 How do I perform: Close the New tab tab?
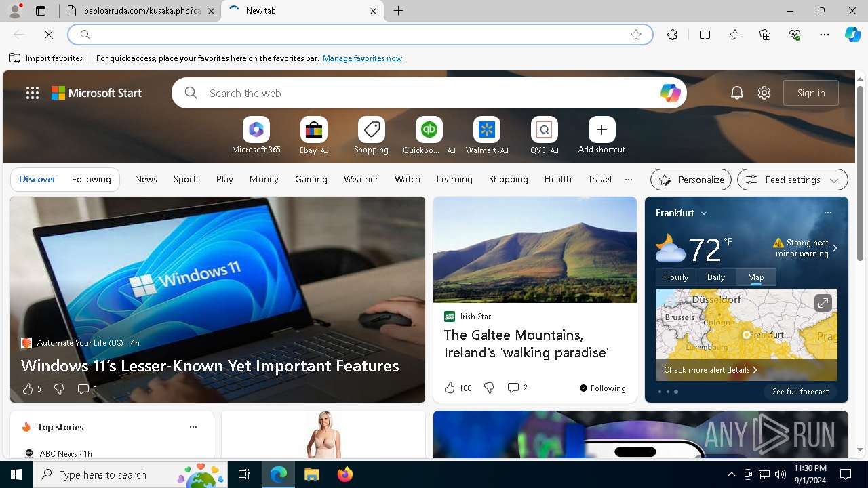click(x=373, y=11)
